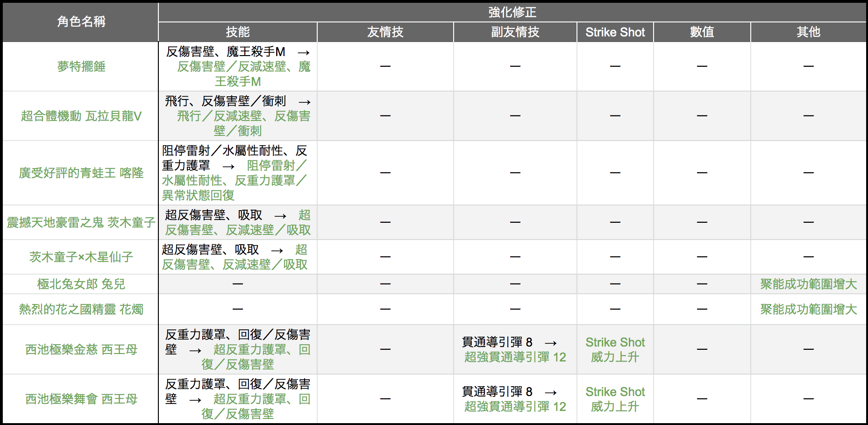
Task: Open the 廣受好評的青蛙王 喀隆 link
Action: click(81, 173)
